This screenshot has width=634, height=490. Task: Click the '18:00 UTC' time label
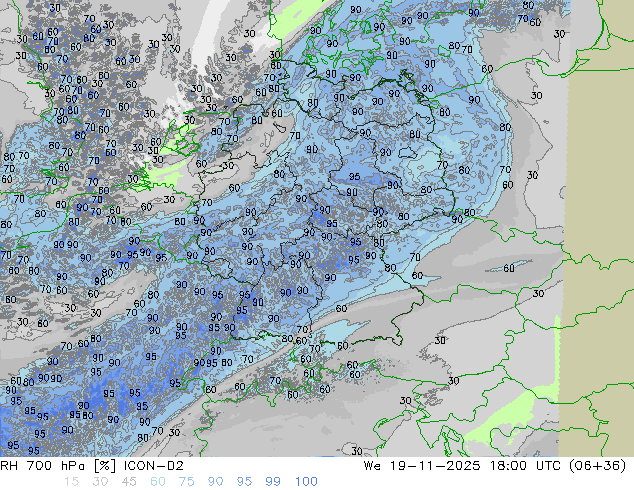point(525,466)
